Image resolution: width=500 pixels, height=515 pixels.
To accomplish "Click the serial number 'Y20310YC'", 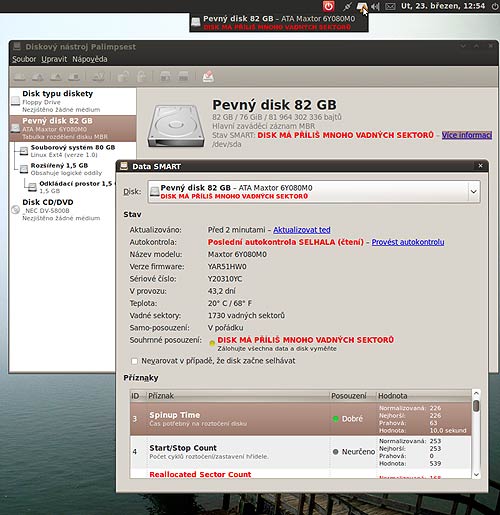I will (x=225, y=279).
